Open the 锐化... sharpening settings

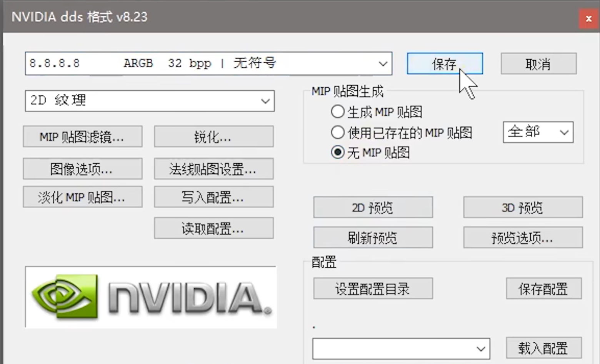pyautogui.click(x=214, y=136)
